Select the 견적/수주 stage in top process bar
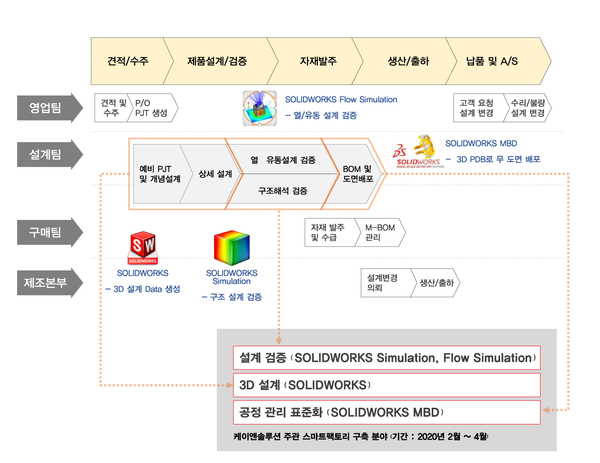 pyautogui.click(x=127, y=61)
